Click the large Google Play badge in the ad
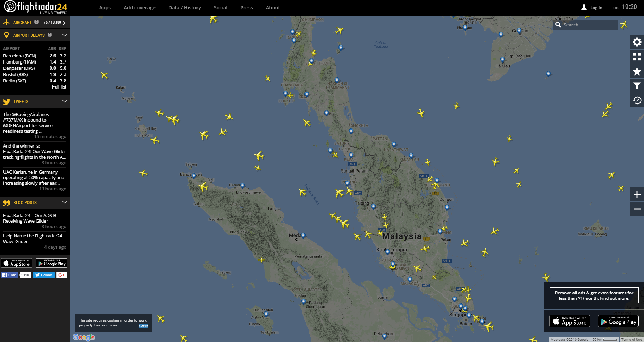644x342 pixels. click(618, 321)
